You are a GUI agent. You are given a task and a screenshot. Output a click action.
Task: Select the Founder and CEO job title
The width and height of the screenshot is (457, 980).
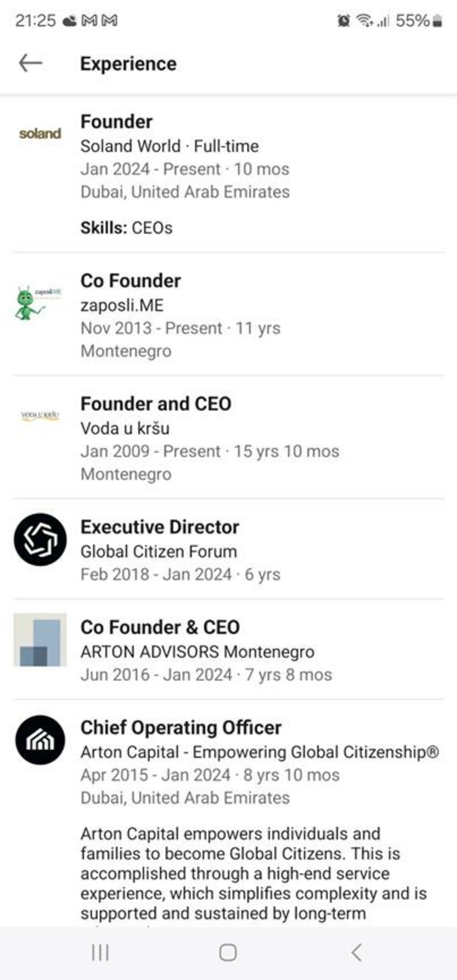(x=156, y=404)
